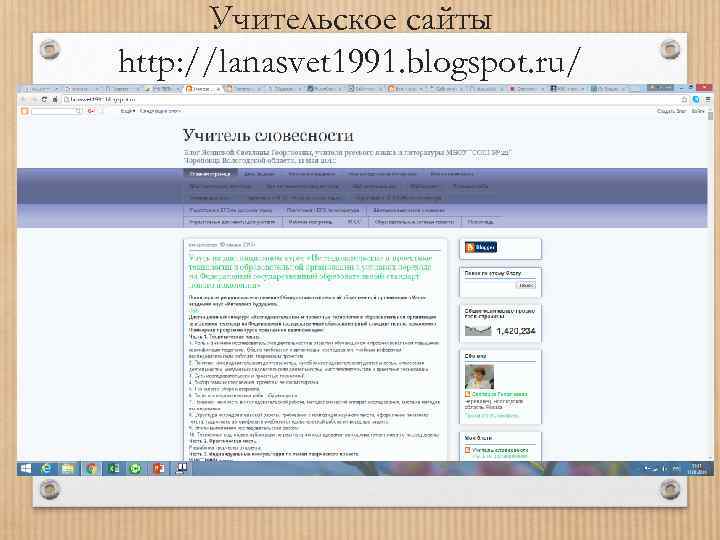Screen dimensions: 720x540
Task: Open PowerPoint from the taskbar
Action: click(158, 468)
